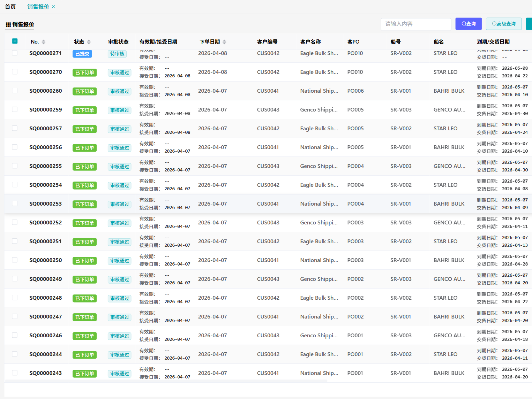The width and height of the screenshot is (532, 399).
Task: Click 已提交 status badge on SQ00000271
Action: point(82,54)
